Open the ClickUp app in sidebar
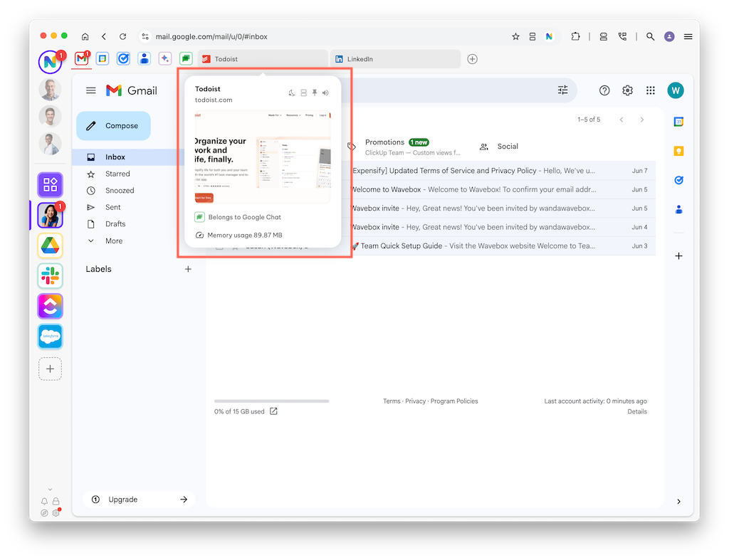 pyautogui.click(x=51, y=306)
